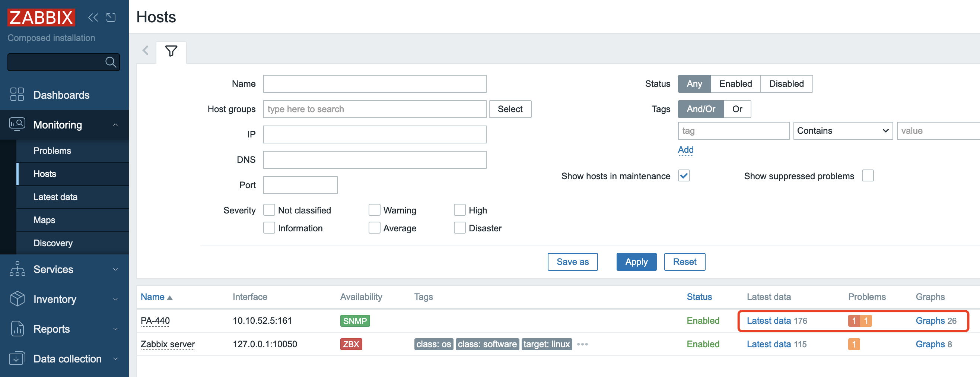Select the Disabled status option

coord(786,84)
